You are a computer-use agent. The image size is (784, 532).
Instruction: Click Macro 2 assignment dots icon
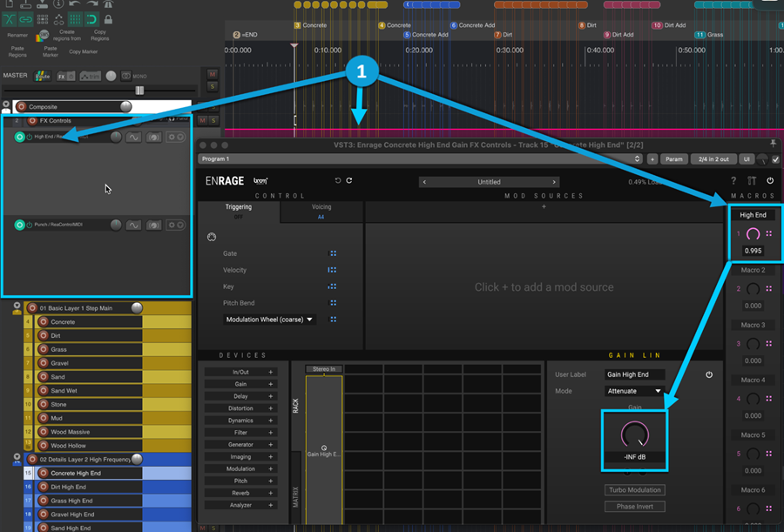click(x=769, y=288)
